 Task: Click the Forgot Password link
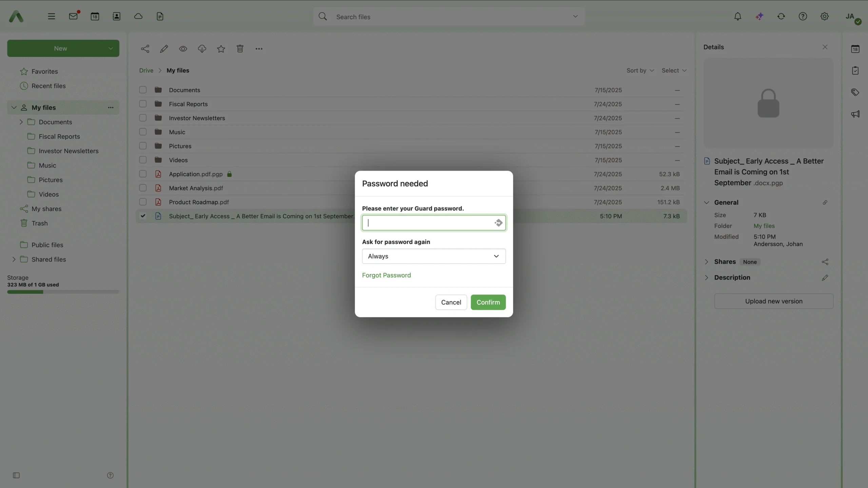coord(386,275)
